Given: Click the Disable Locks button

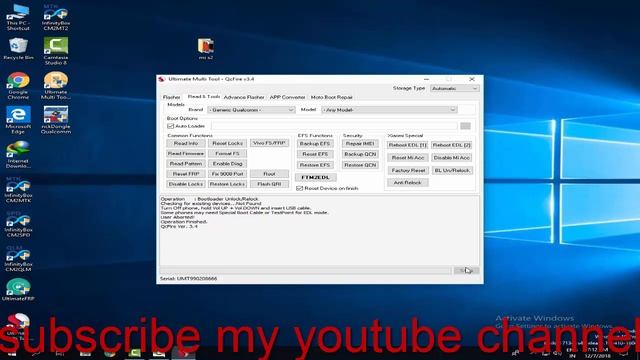Looking at the screenshot, I should coord(186,184).
